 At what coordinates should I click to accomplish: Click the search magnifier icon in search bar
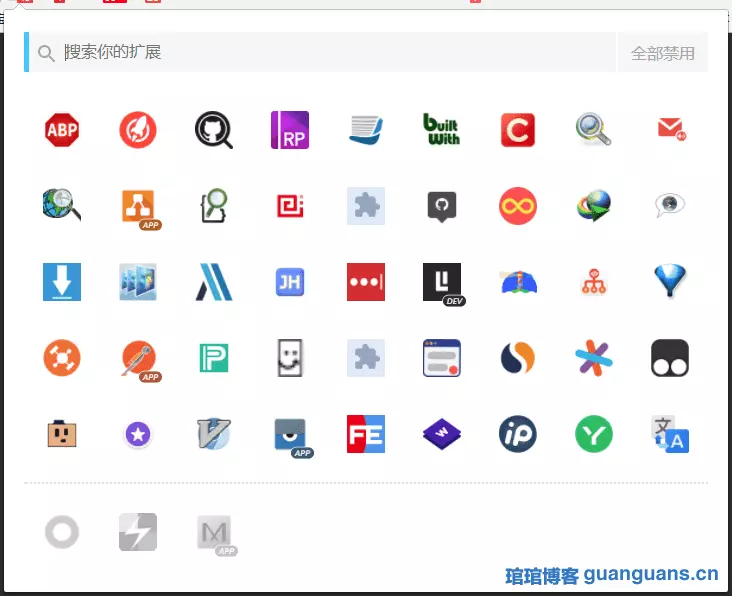pos(46,53)
